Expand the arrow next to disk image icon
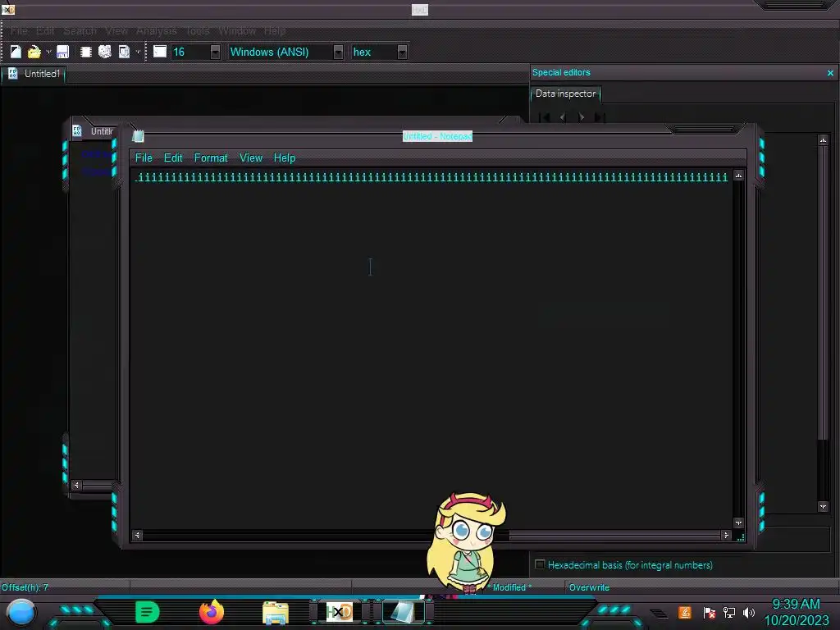This screenshot has width=840, height=630. pos(138,52)
